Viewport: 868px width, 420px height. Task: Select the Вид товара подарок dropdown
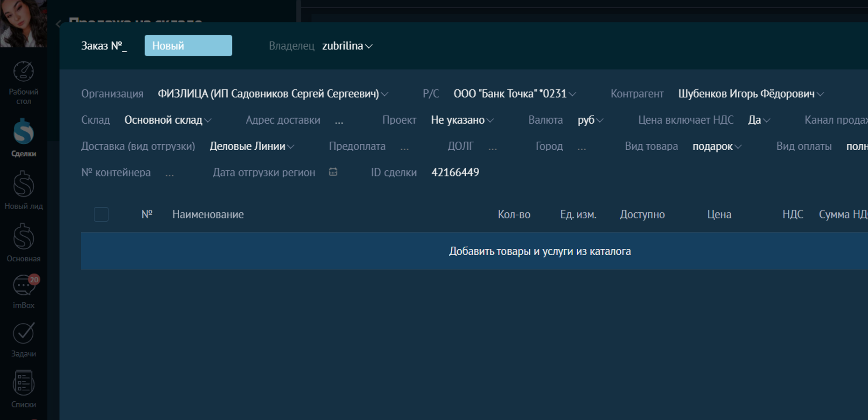(x=717, y=146)
